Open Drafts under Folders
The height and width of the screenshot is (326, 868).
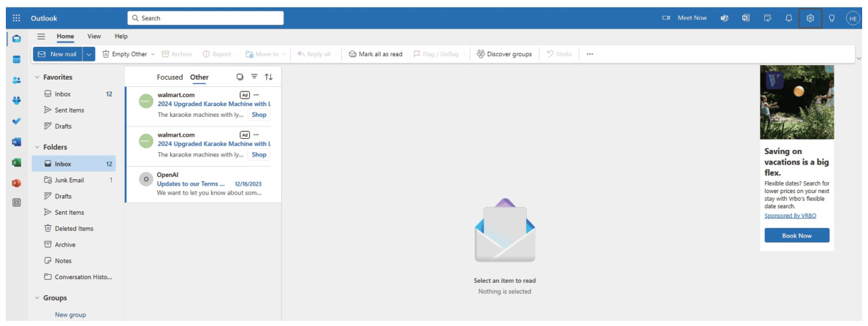(x=74, y=196)
